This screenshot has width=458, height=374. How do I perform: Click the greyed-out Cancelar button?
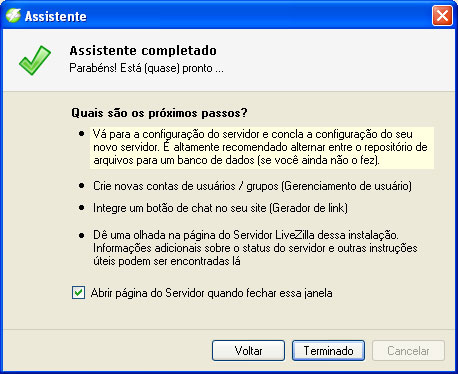pos(408,351)
